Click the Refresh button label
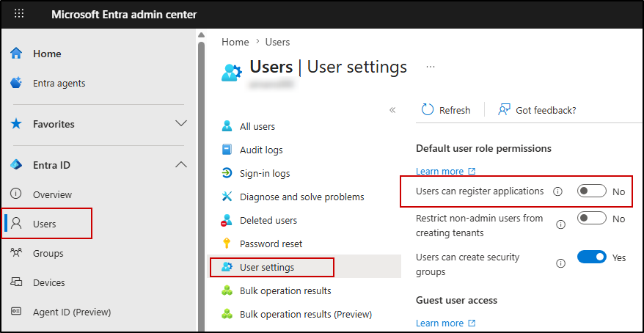 pos(455,111)
